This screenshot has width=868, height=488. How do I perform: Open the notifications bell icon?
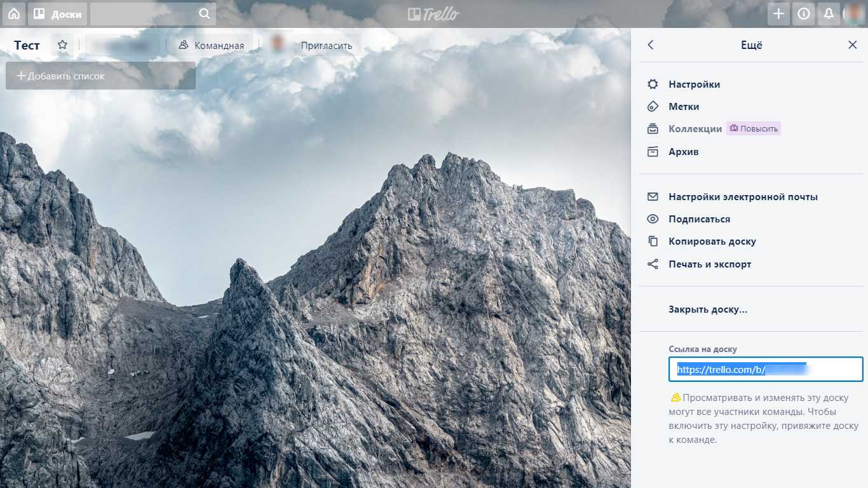pos(829,14)
